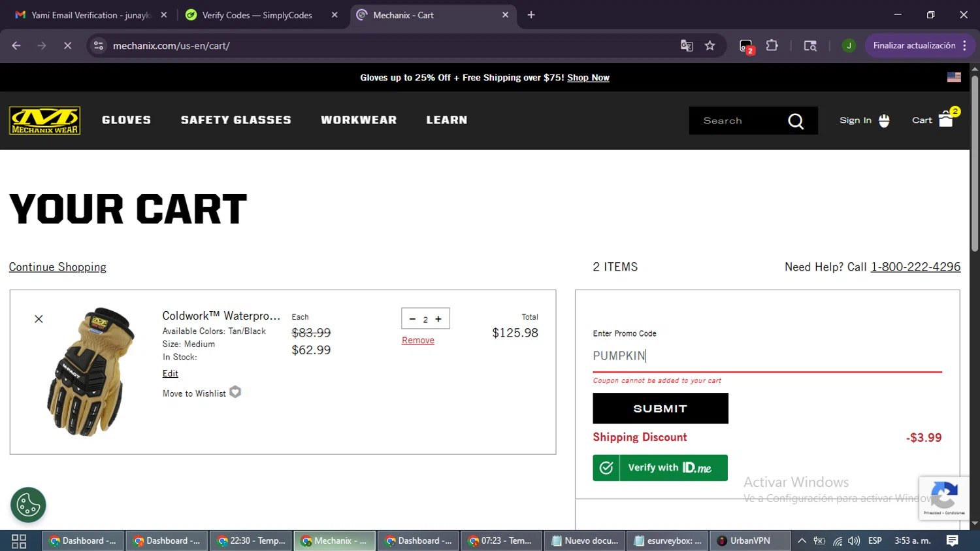
Task: Open taskbar notification center icon
Action: click(953, 541)
